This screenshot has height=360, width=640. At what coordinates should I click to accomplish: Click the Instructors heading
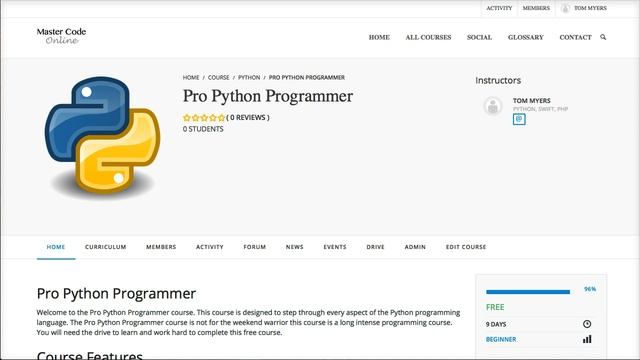tap(498, 80)
